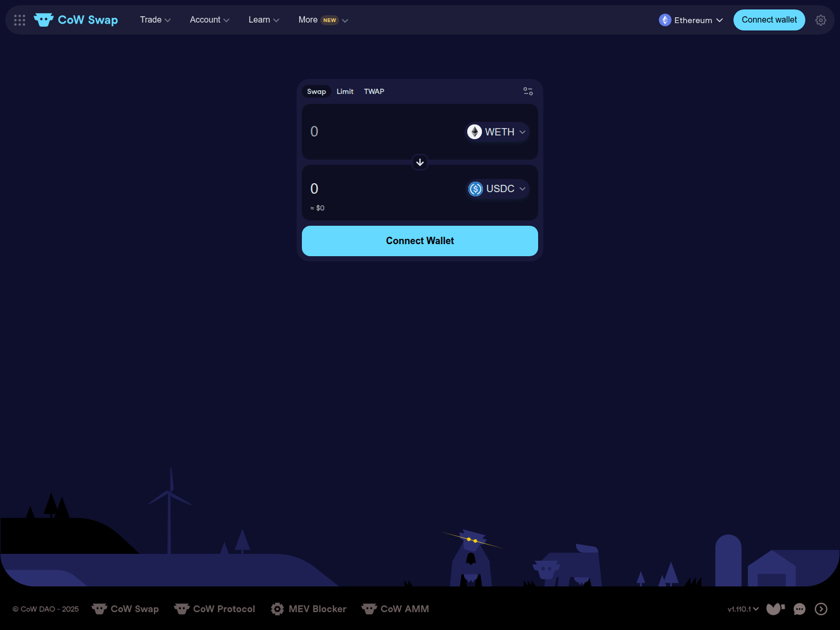Open the USDC token selector
840x630 pixels.
(x=497, y=188)
